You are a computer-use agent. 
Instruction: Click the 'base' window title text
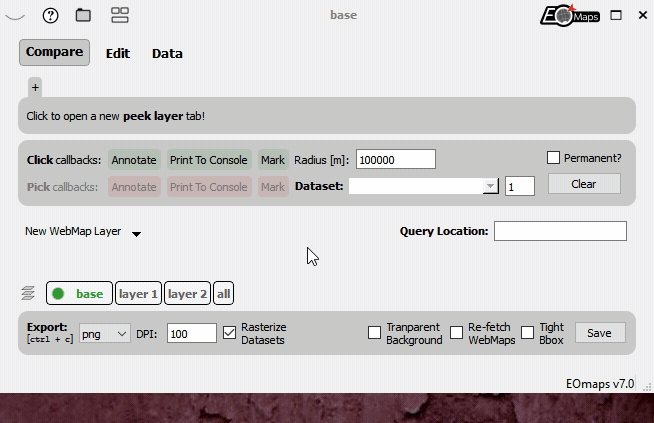(344, 15)
